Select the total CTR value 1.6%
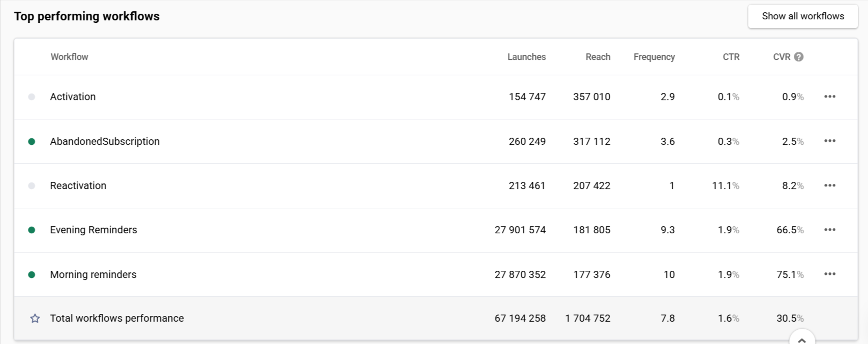 click(x=729, y=318)
